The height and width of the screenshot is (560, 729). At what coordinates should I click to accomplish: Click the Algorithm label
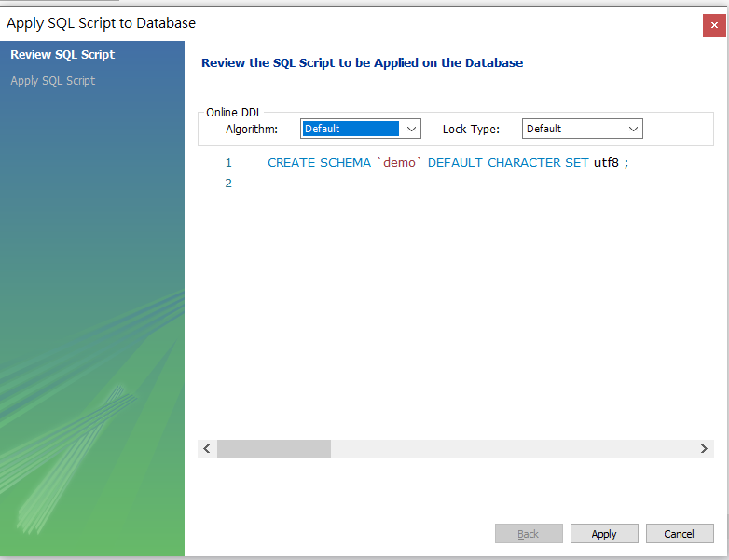point(252,130)
